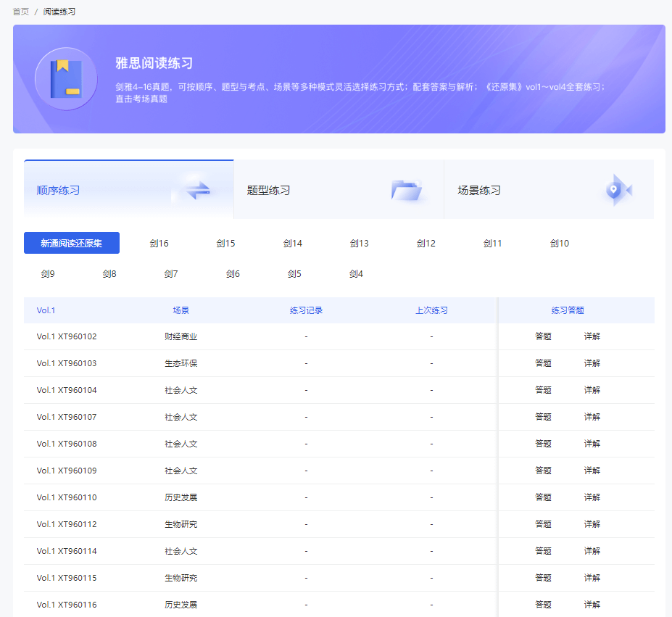The image size is (672, 617).
Task: Click 社会人文 in the XT960114 row
Action: pos(181,551)
